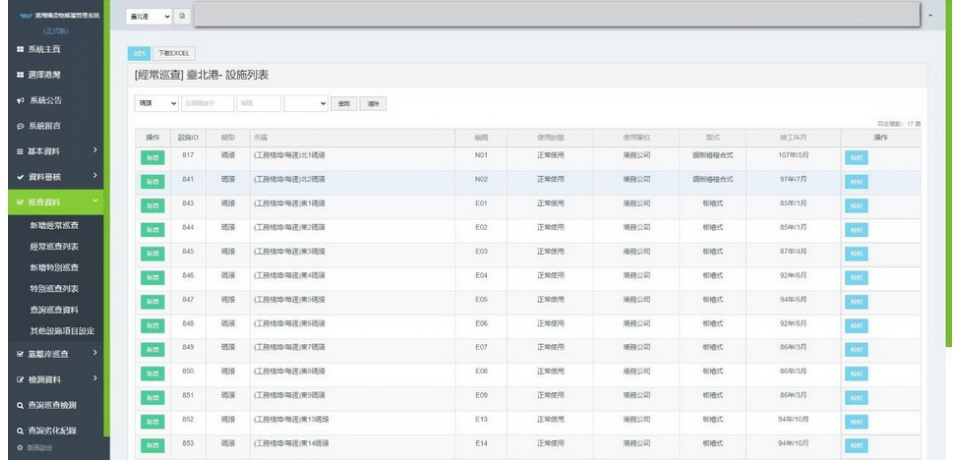The width and height of the screenshot is (960, 460).
Task: Expand the 基本資料 sidebar menu
Action: click(94, 151)
